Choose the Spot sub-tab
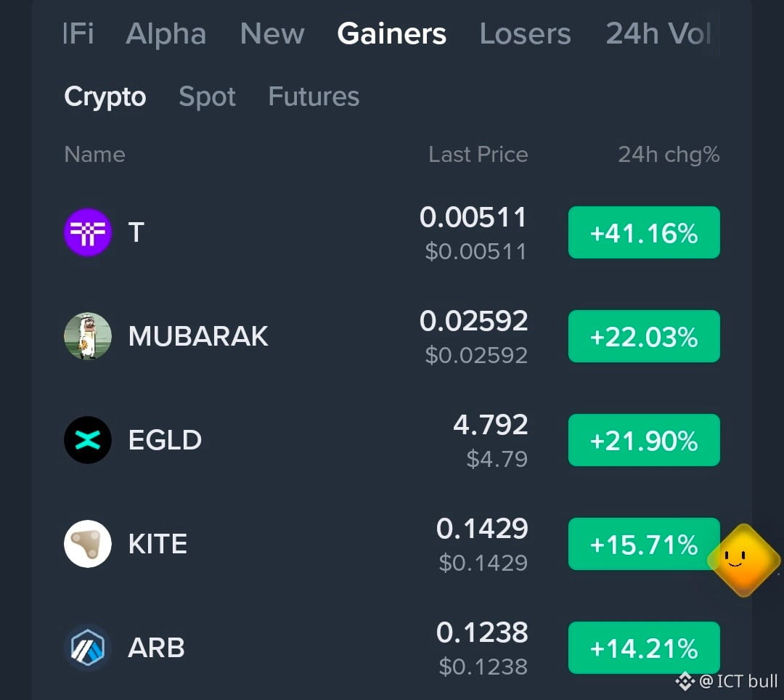The height and width of the screenshot is (700, 784). pos(207,97)
